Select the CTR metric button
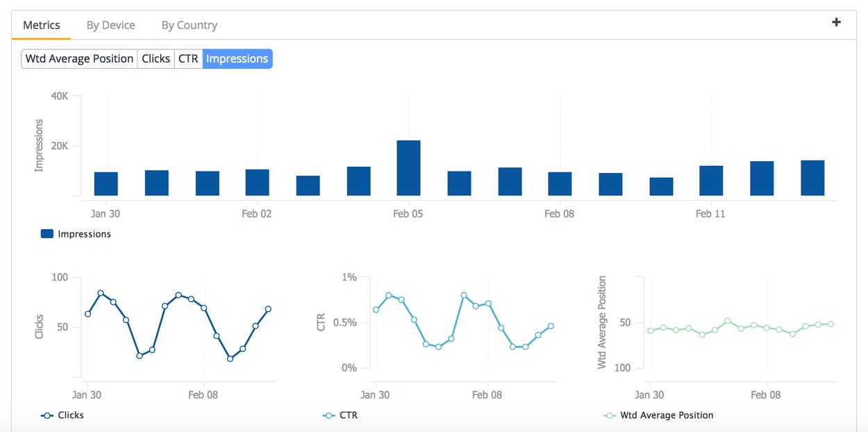The height and width of the screenshot is (432, 868). 188,59
